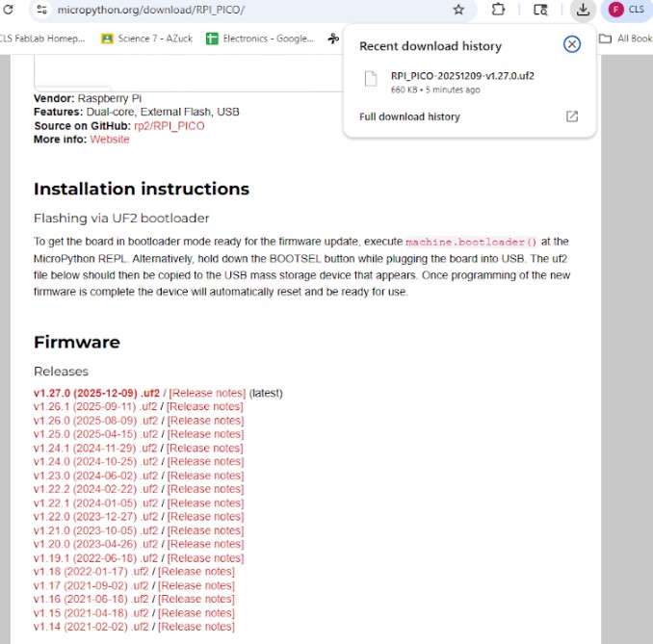Open Release notes for v1.17
Image resolution: width=653 pixels, height=644 pixels.
pos(196,585)
